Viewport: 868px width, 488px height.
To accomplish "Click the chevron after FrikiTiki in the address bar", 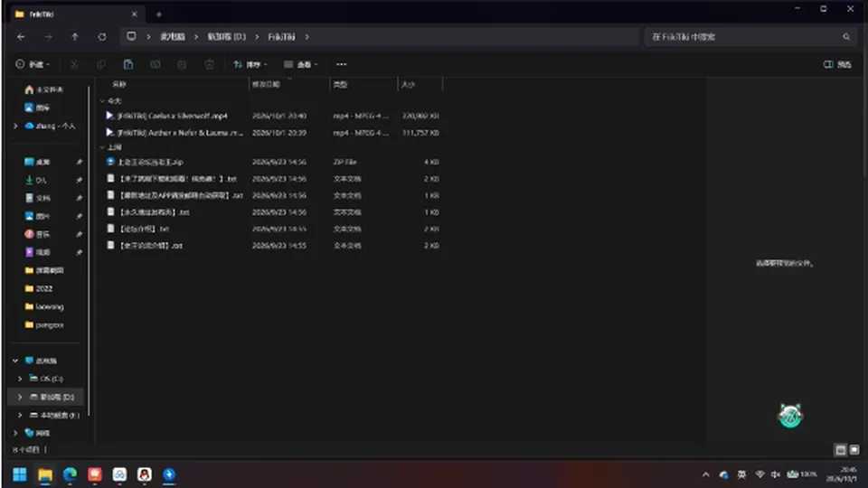I will 307,36.
